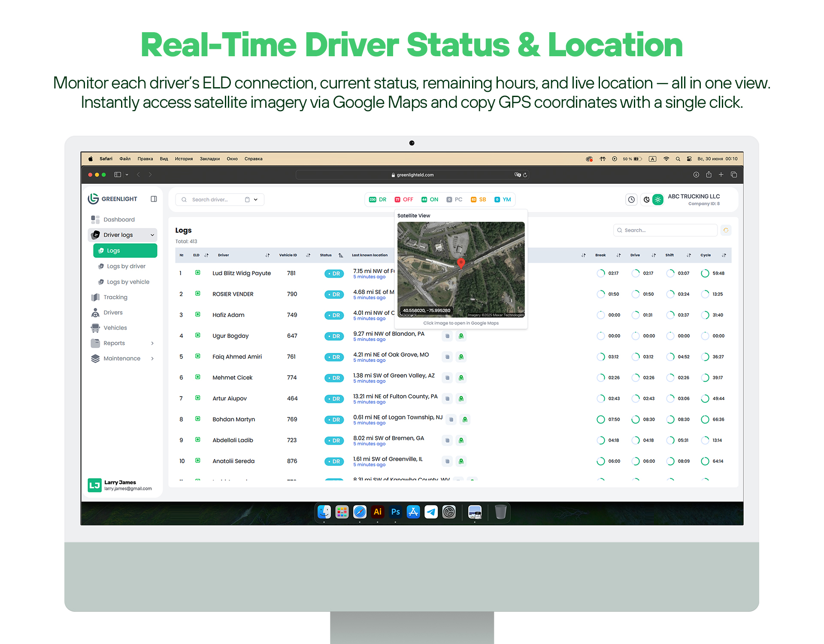Open Safari downloads icon

(x=696, y=174)
